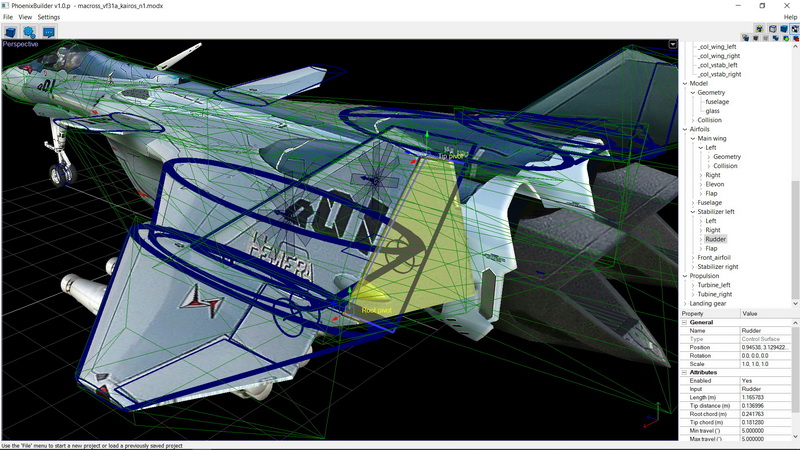Toggle the checkered texture view icon
This screenshot has width=800, height=450.
795,29
